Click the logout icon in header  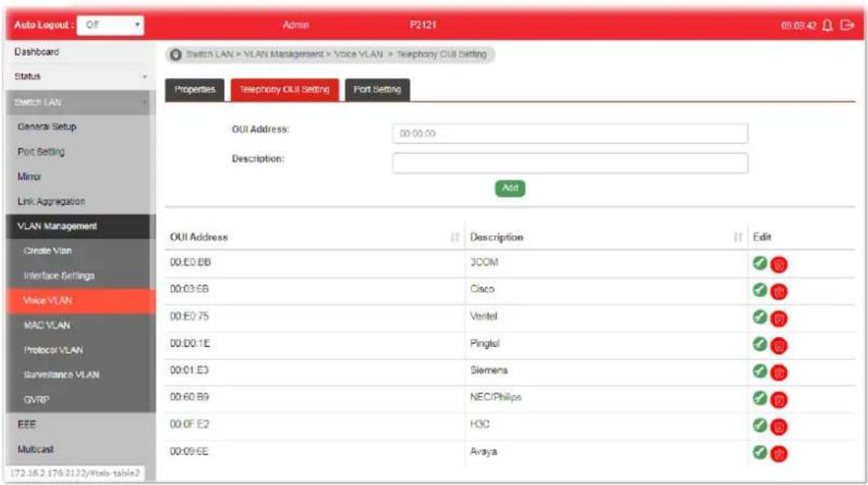coord(847,25)
